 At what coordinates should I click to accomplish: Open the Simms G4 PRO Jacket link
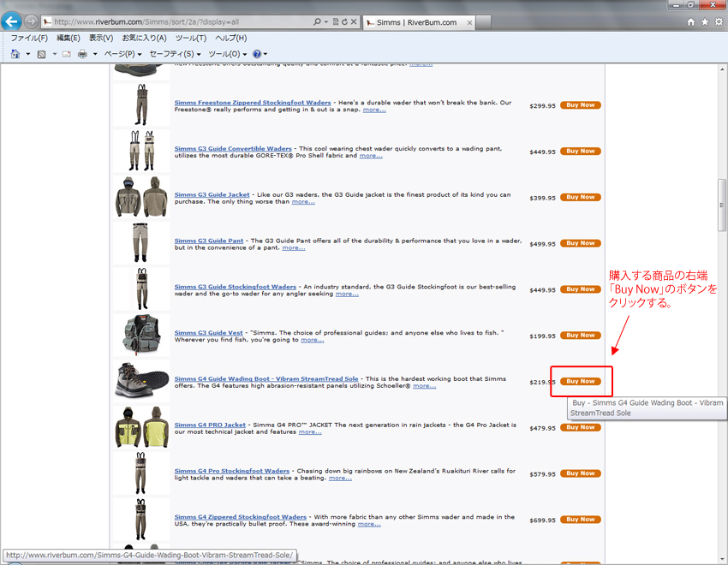210,425
